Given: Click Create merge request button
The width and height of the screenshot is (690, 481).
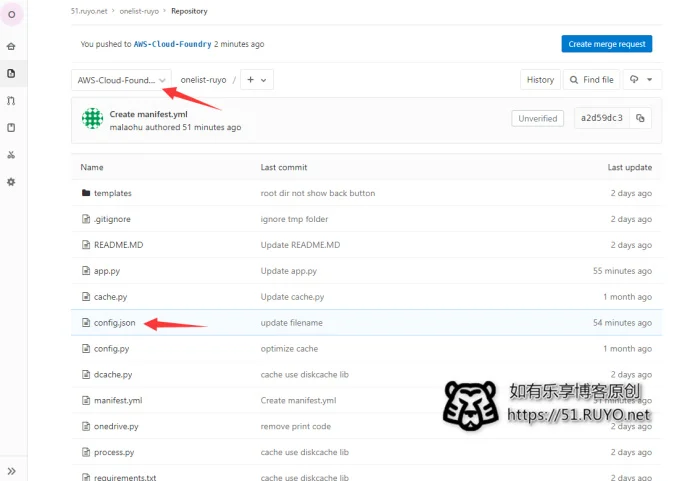Looking at the screenshot, I should pyautogui.click(x=606, y=44).
